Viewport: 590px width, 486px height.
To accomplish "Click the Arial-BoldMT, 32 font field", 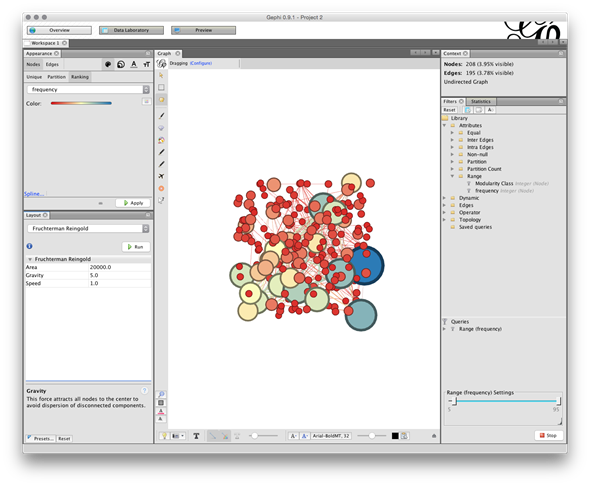I will point(331,436).
